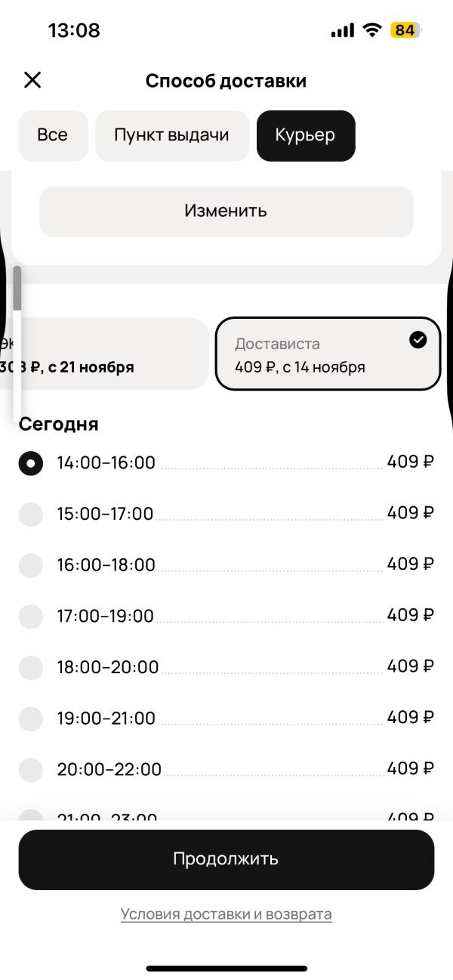Open the Пункт выдачи tab
The image size is (453, 980).
[x=171, y=136]
